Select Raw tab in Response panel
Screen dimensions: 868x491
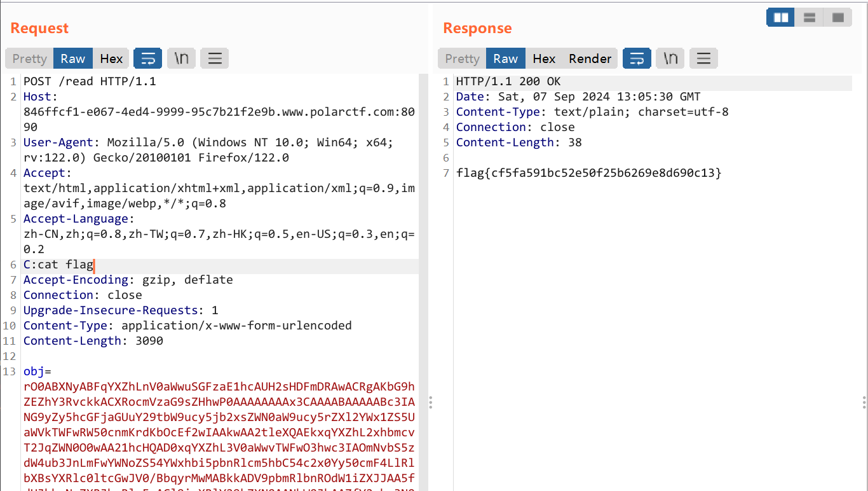[506, 59]
